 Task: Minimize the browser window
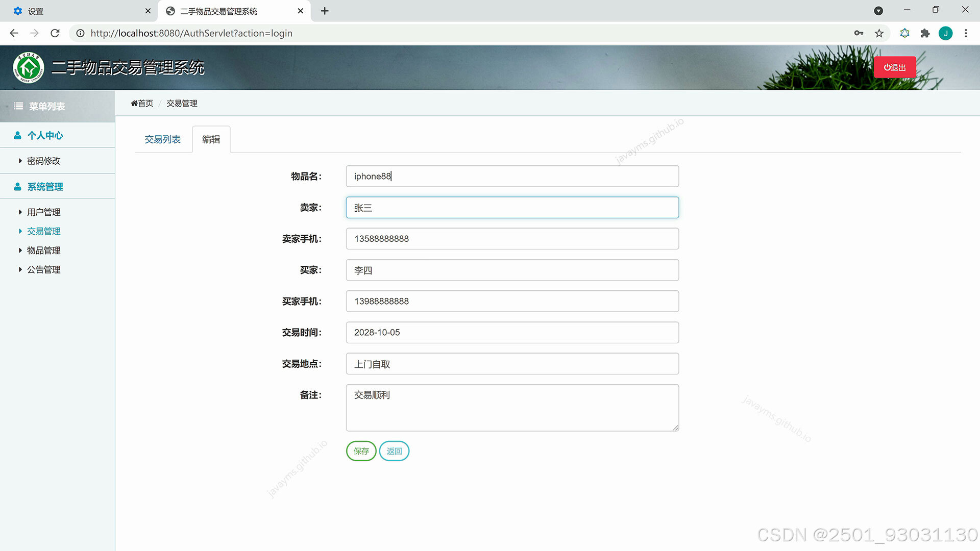click(907, 10)
